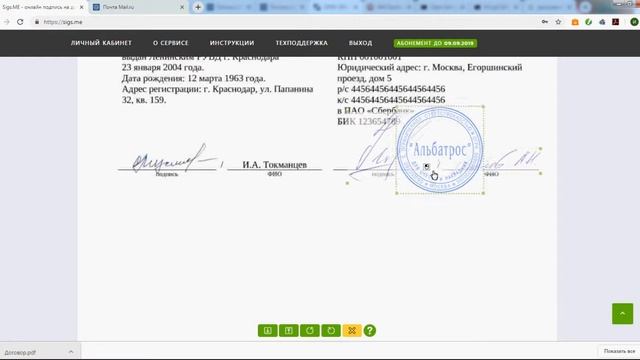Open ИНСТРУКЦИИ menu item
The height and width of the screenshot is (360, 640).
(x=232, y=43)
